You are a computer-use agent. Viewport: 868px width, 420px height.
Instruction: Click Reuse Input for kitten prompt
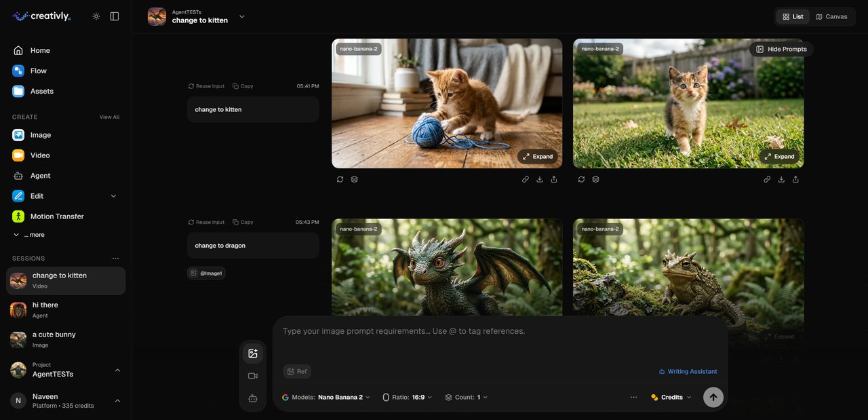[x=206, y=86]
